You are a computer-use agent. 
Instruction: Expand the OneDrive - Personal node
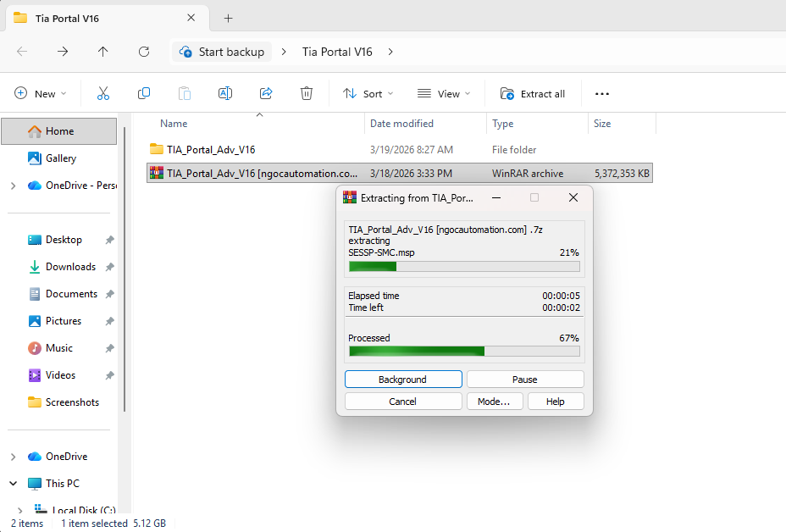click(14, 186)
